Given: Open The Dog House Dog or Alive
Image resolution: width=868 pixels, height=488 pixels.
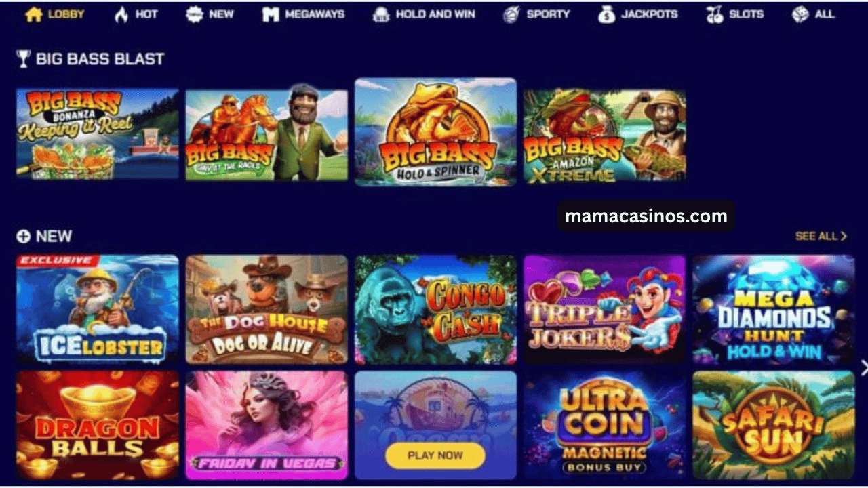Looking at the screenshot, I should 267,310.
